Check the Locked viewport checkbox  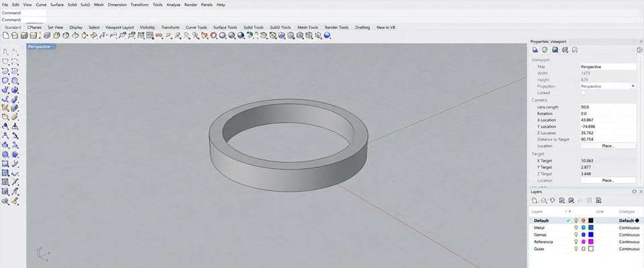(x=583, y=92)
